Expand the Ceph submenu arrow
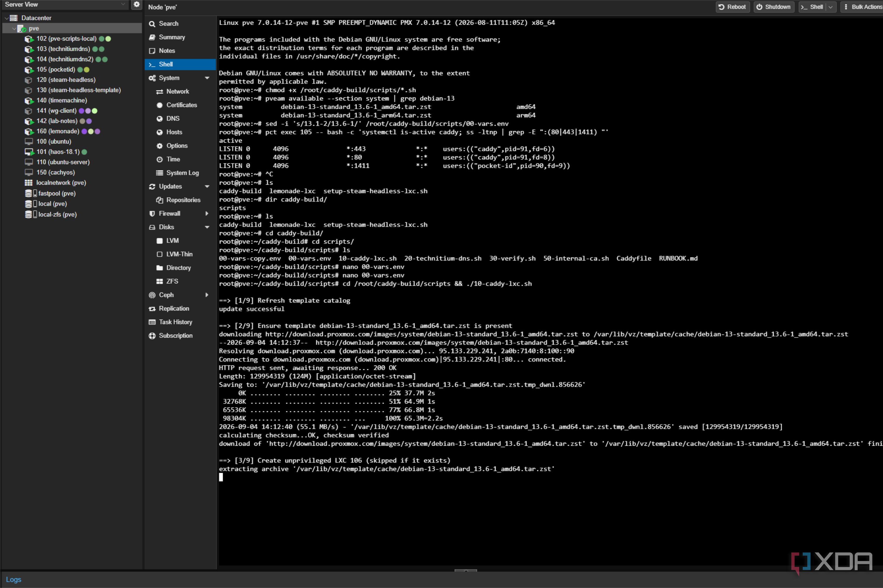This screenshot has width=883, height=588. (207, 295)
